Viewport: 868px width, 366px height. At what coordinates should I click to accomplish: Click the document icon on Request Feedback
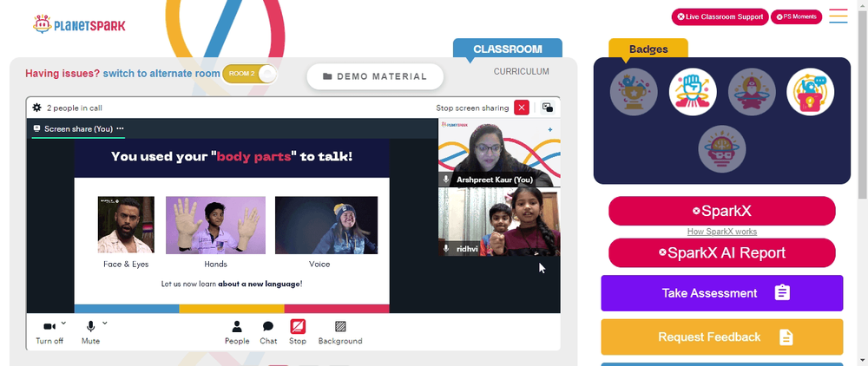click(786, 337)
